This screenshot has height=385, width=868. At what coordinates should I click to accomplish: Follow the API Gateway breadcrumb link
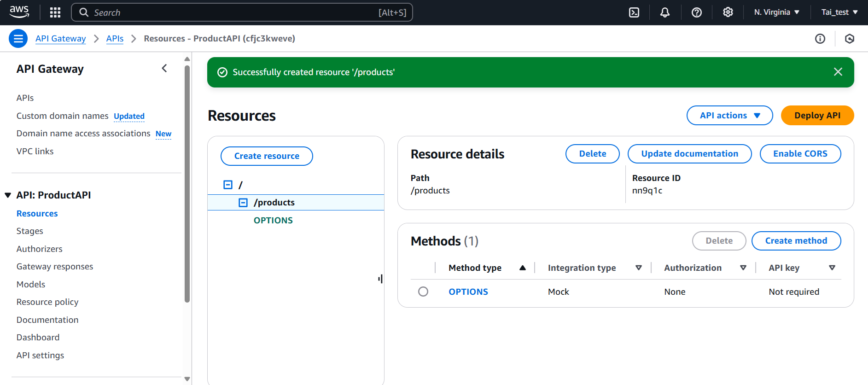click(61, 39)
